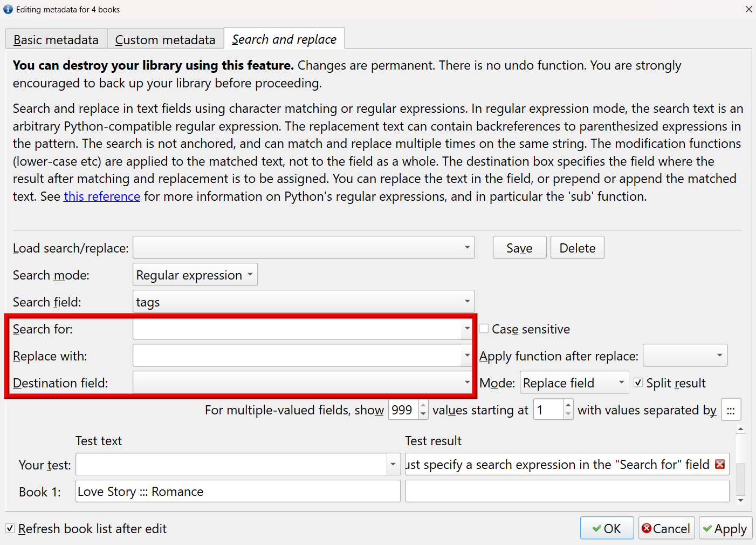Click the red error icon in Test result
Screen dimensions: 756x545
click(x=719, y=464)
